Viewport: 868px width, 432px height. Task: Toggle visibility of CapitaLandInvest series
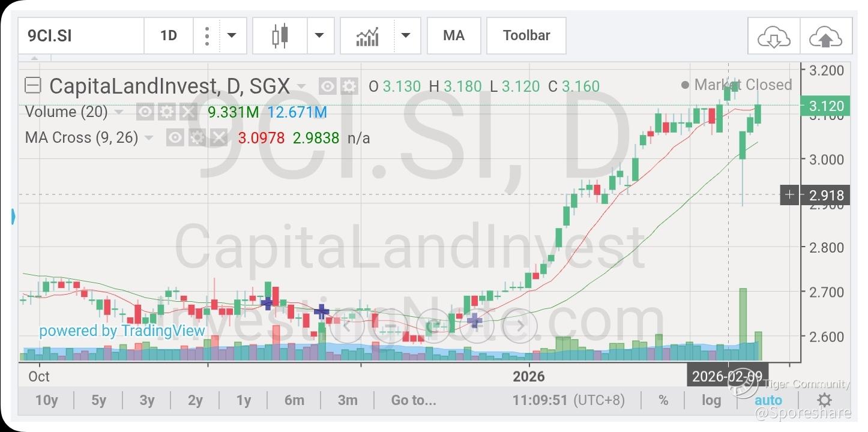point(327,86)
